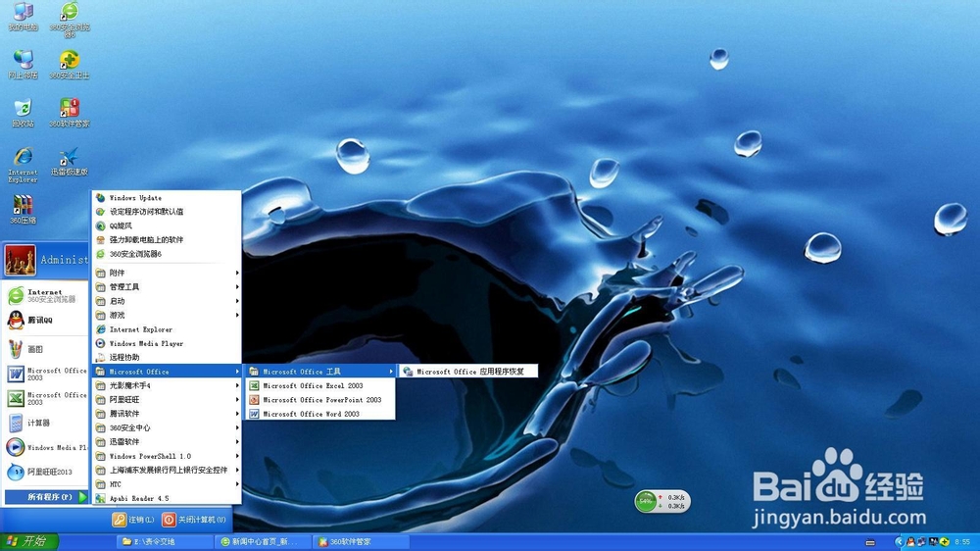Expand the HTC folder submenu
980x551 pixels.
(167, 484)
